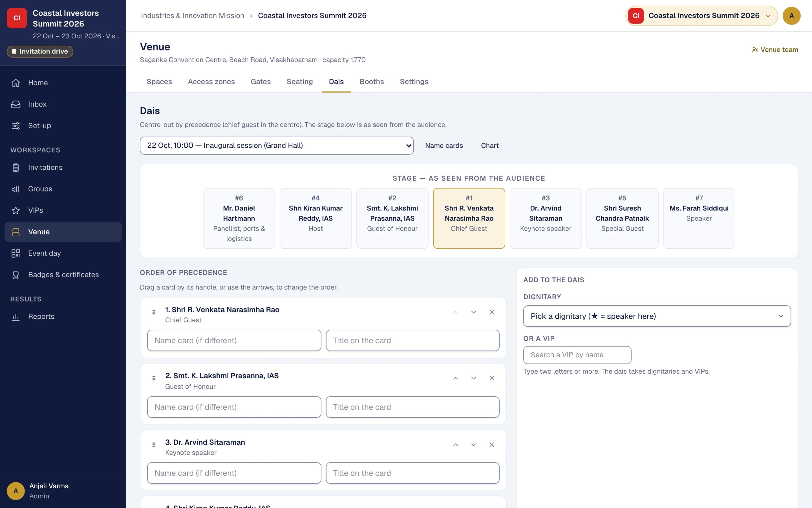The height and width of the screenshot is (508, 812).
Task: Grab drag handle of Smt. K. Lakshmi Prasanna card
Action: point(154,378)
